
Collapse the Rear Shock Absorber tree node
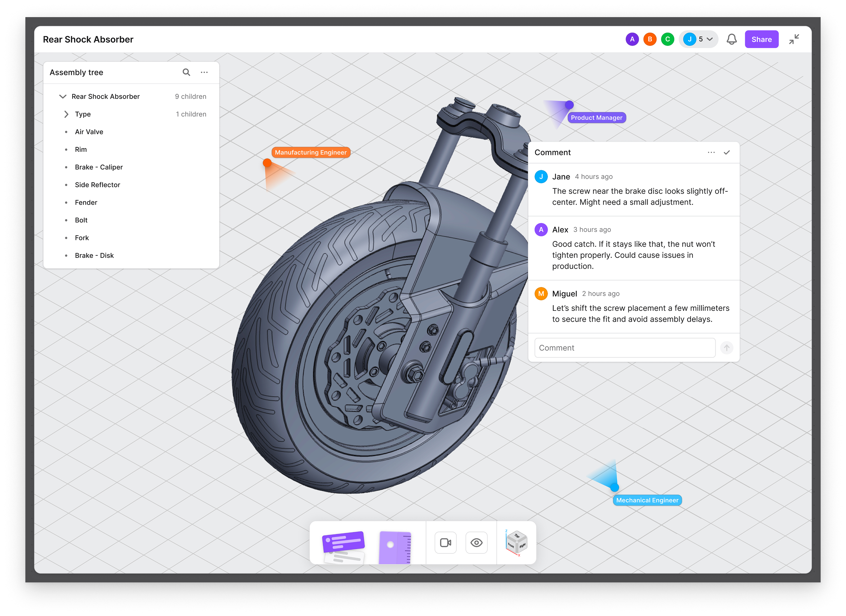(63, 97)
